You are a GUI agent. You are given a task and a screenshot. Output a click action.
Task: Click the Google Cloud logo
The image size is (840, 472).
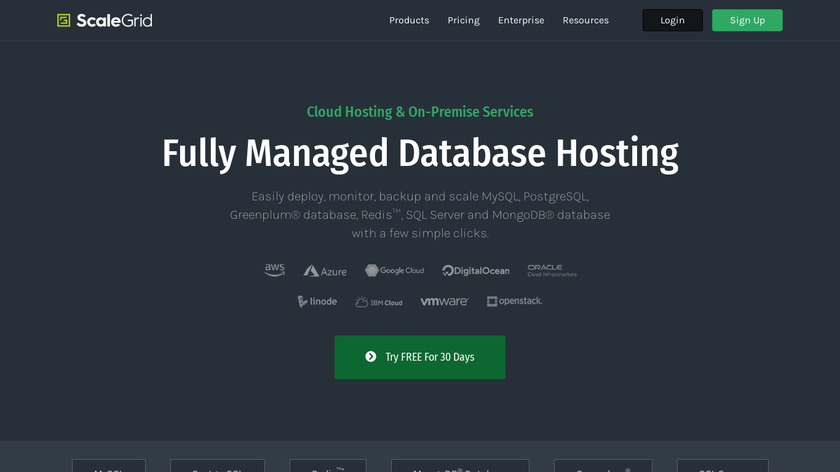394,271
